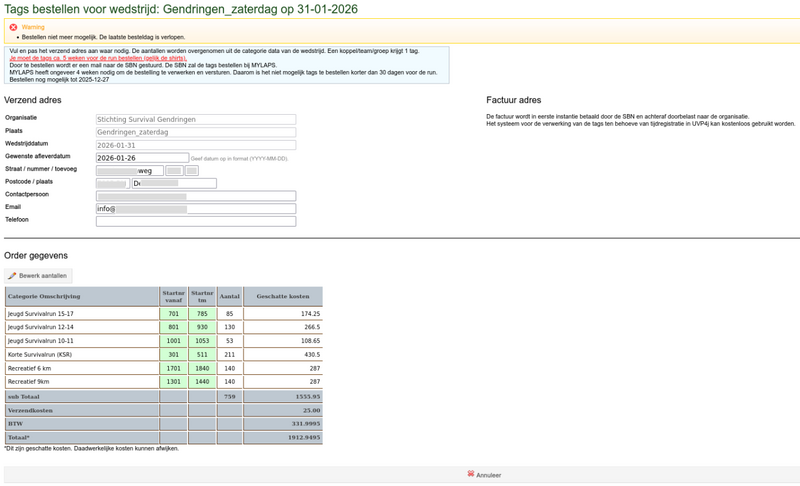Open Bewerk aantallen to edit quantities
This screenshot has width=800, height=486.
[38, 276]
